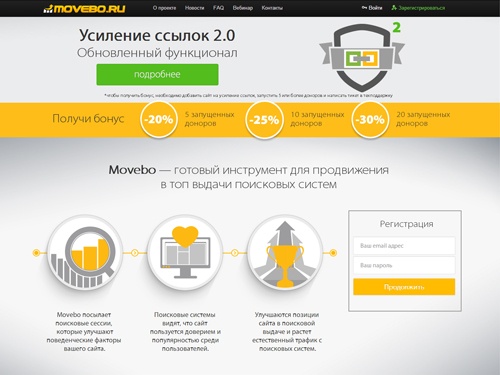Image resolution: width=500 pixels, height=375 pixels.
Task: Click the 20 запущенных доноров text
Action: (x=423, y=119)
